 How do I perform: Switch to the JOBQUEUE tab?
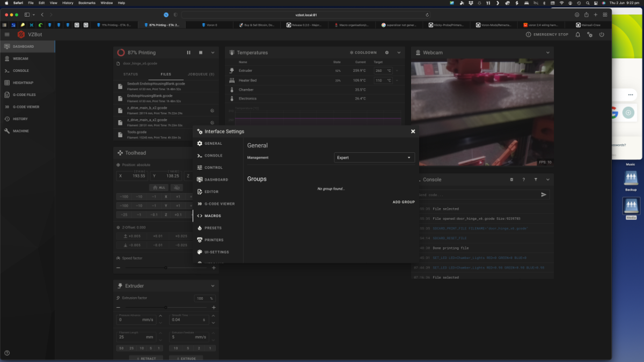201,75
